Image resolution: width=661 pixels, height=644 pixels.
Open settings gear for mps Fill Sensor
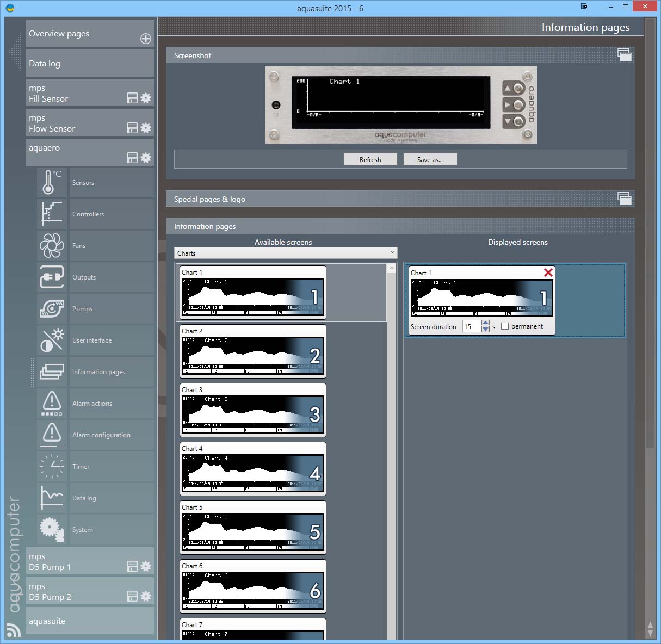[146, 98]
